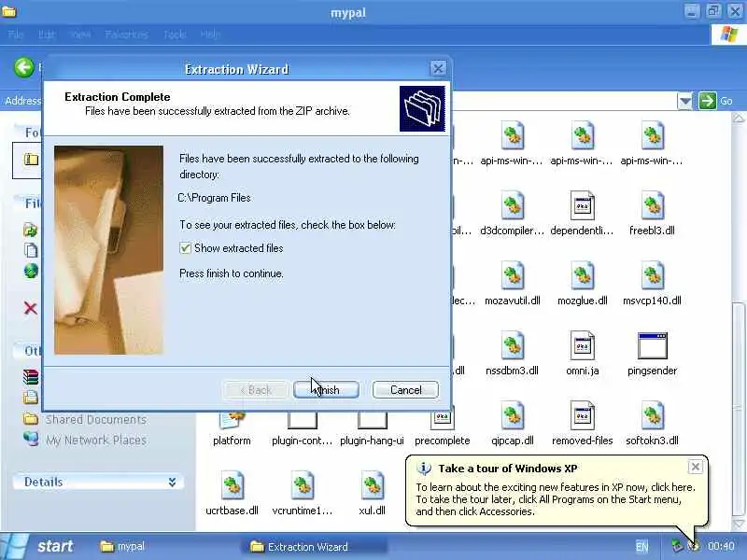Open the Favorites menu
747x560 pixels.
pos(126,35)
